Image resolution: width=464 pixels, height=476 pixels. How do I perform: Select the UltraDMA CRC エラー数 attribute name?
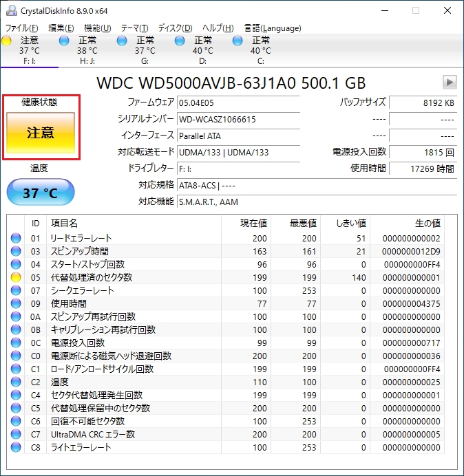93,434
